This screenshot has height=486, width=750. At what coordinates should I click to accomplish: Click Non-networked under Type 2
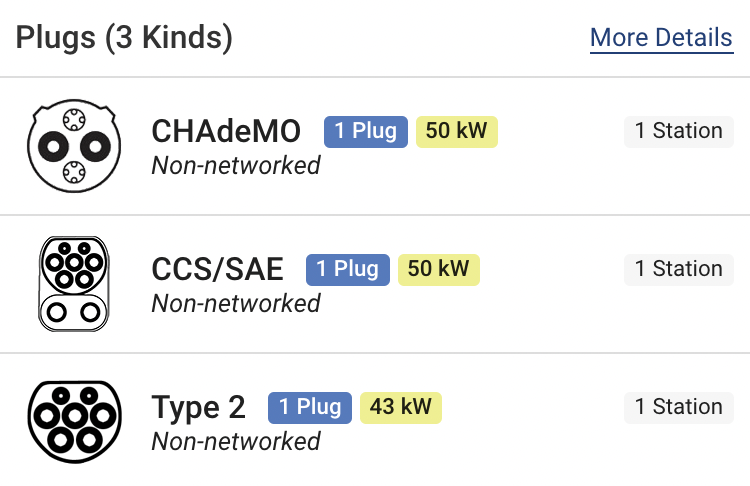[x=236, y=441]
